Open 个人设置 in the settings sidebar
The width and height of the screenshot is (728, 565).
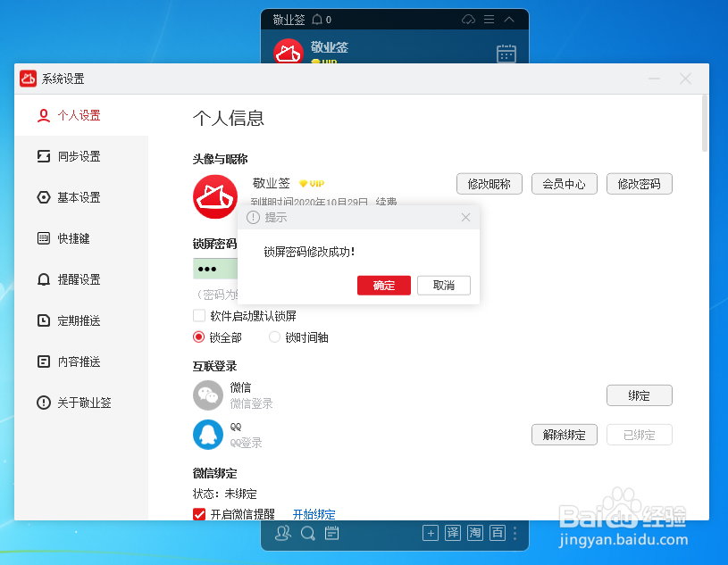tap(81, 115)
